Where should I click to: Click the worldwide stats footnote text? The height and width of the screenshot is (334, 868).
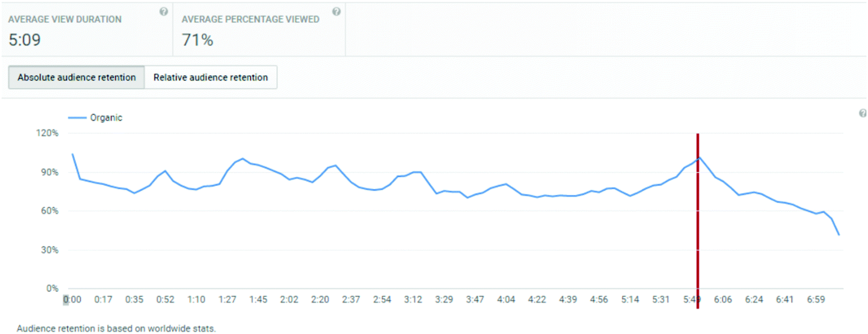pos(116,328)
